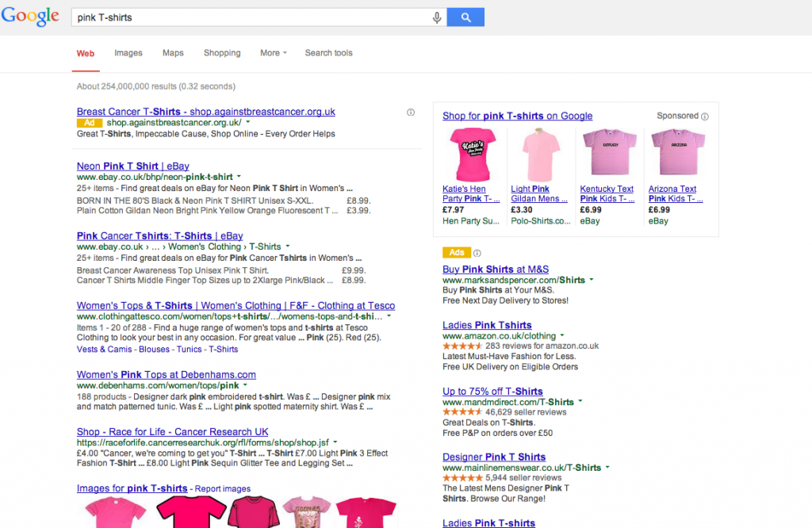
Task: Click the star rating under mandmdirect.com ad
Action: 462,412
